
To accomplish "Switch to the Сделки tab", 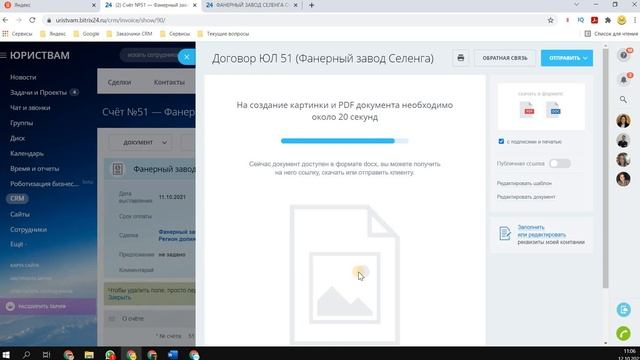I will click(119, 82).
